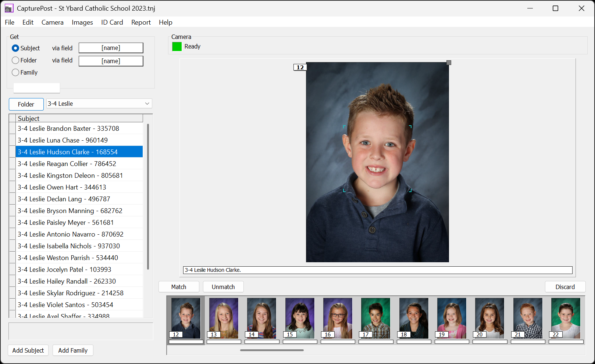
Task: Click the image number 12 badge beside the preview
Action: click(x=300, y=67)
